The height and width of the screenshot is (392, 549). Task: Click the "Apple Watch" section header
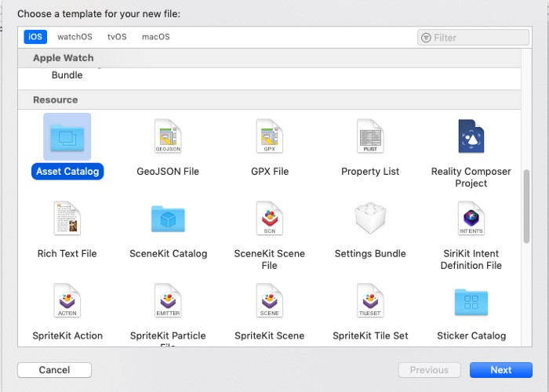coord(64,58)
